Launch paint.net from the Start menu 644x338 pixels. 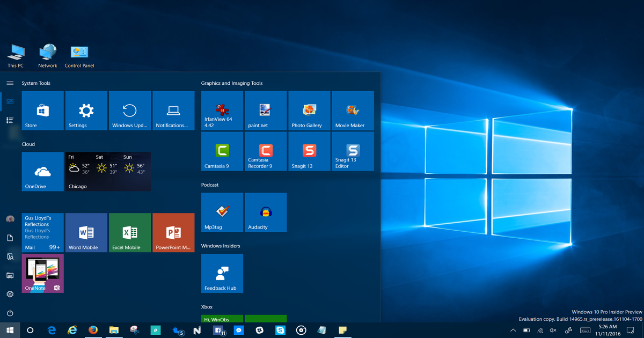click(x=265, y=111)
